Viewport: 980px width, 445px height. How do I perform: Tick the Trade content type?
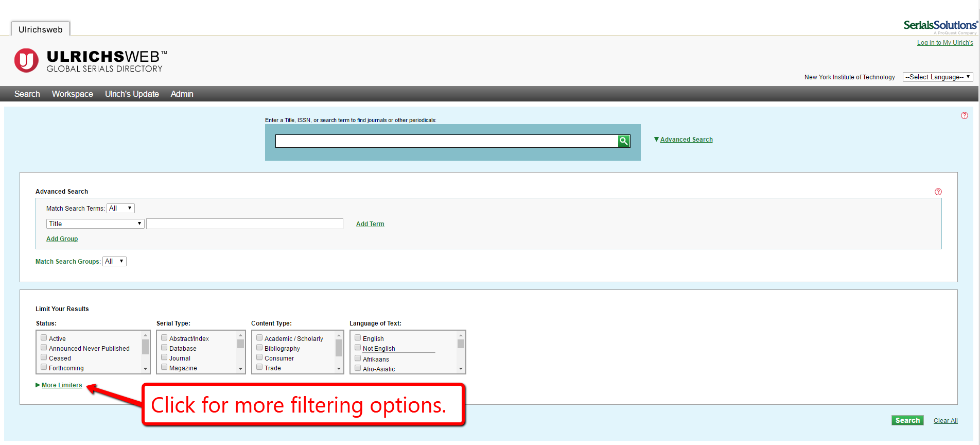tap(259, 367)
